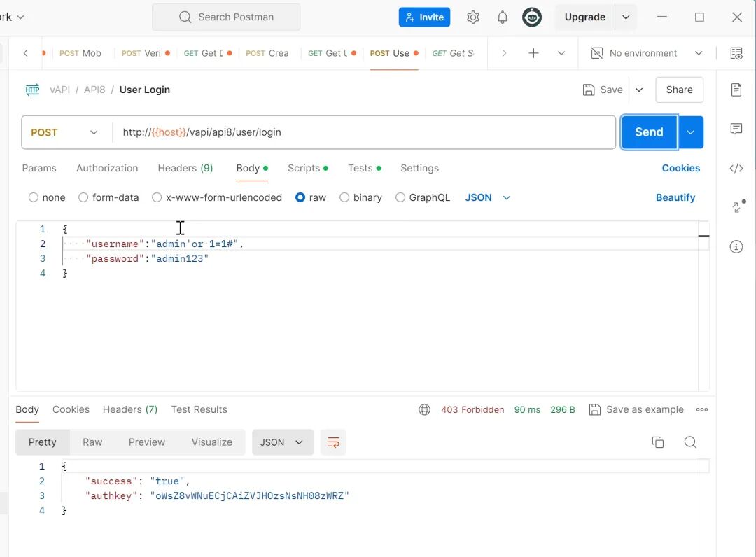Open search in response body
This screenshot has width=756, height=557.
tap(690, 442)
